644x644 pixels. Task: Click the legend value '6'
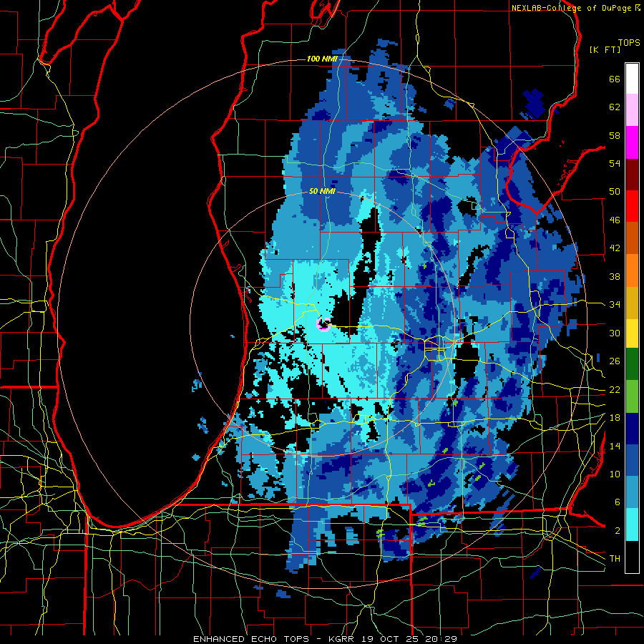point(618,502)
